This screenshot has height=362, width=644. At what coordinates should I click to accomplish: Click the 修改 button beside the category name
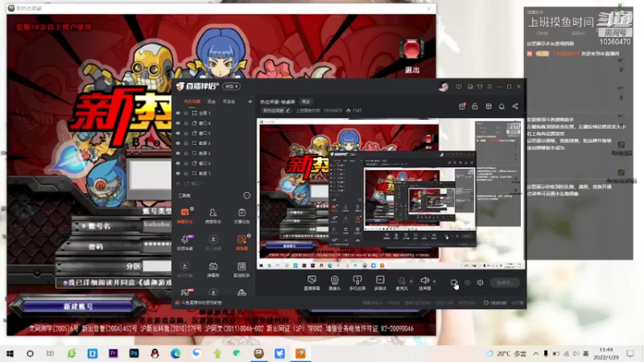click(306, 101)
